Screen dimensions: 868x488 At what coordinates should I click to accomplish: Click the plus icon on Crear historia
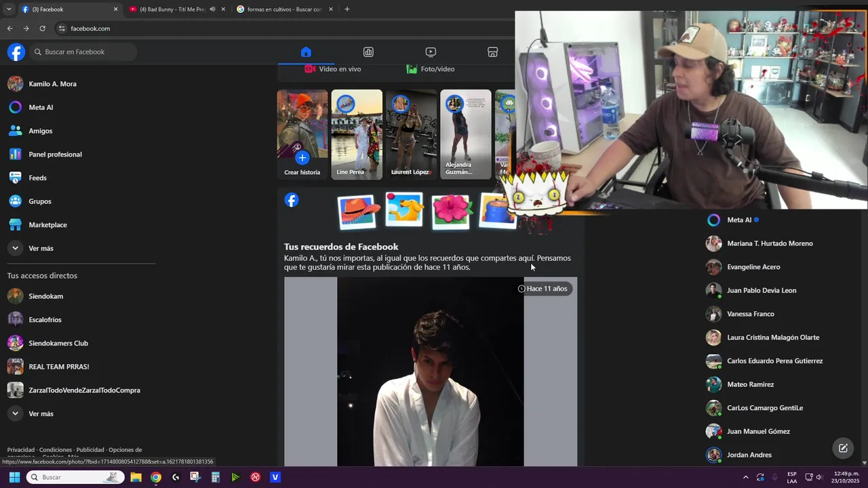(302, 158)
